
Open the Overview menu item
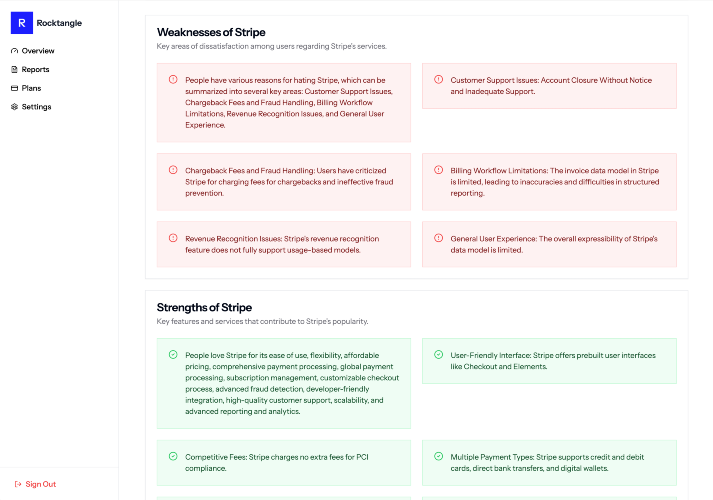[x=33, y=51]
